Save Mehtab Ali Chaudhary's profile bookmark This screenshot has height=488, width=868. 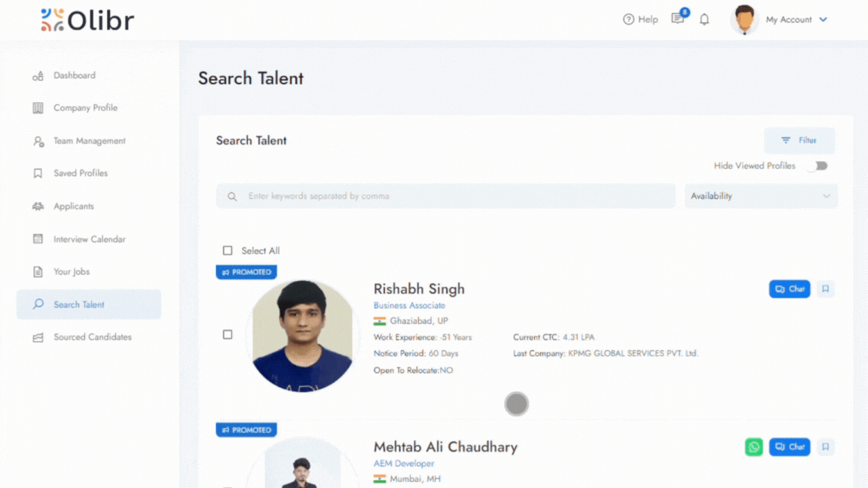point(826,447)
